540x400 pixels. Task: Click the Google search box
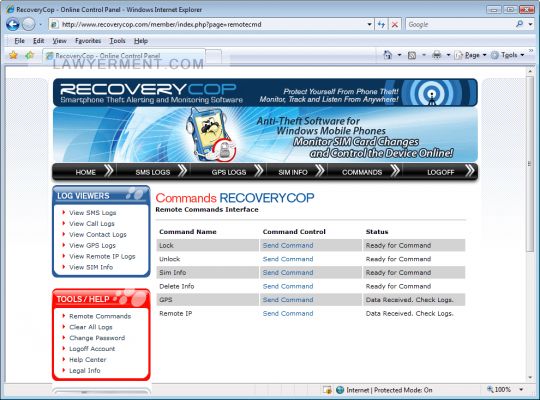(x=460, y=24)
